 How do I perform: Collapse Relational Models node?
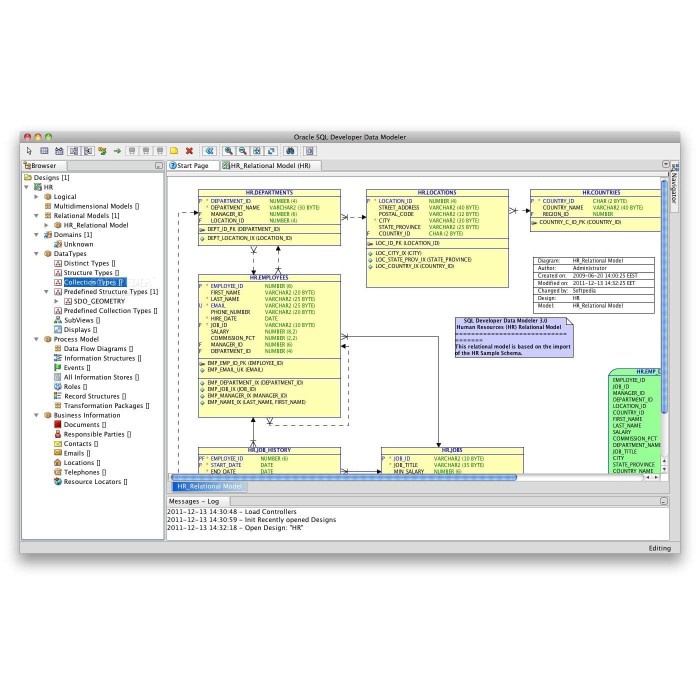37,216
